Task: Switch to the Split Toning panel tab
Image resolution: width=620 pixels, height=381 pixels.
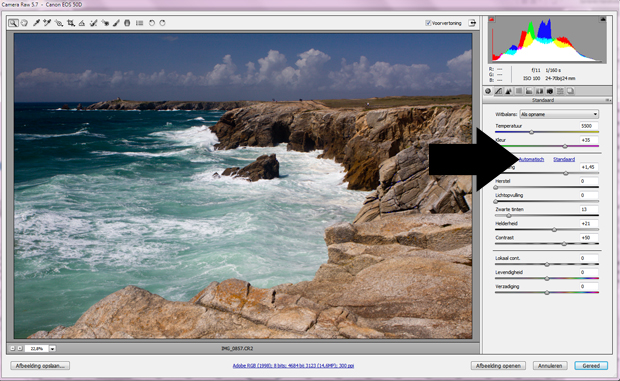Action: pos(529,91)
